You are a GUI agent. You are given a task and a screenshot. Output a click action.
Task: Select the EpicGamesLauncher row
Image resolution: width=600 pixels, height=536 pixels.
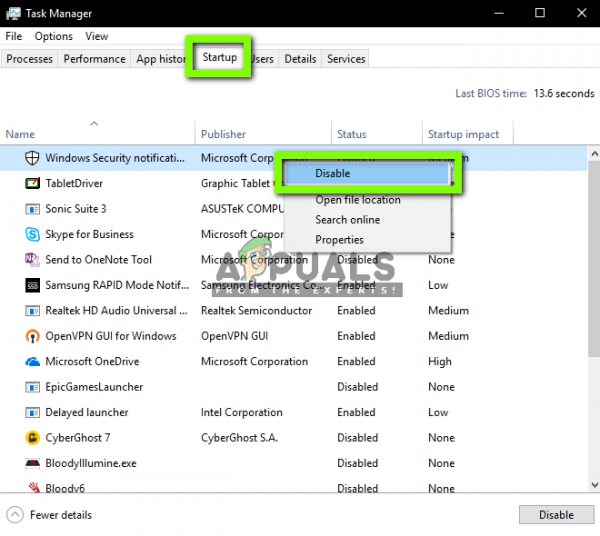pos(293,387)
